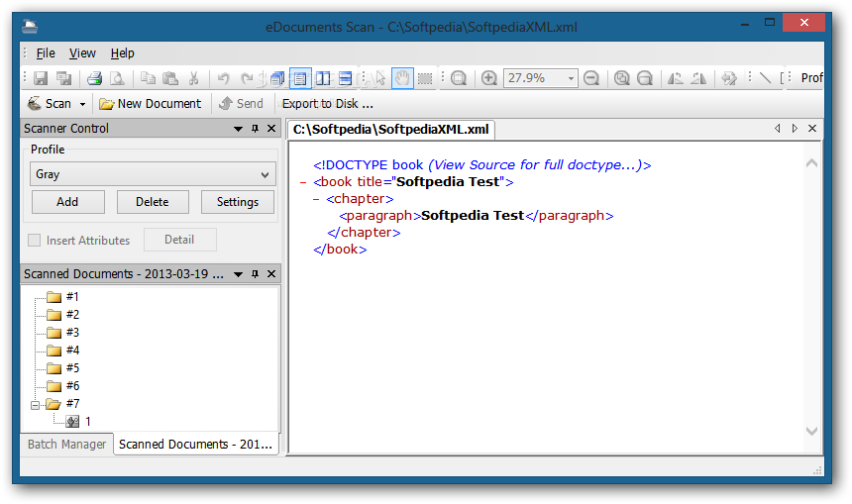Click the Print icon in toolbar
The width and height of the screenshot is (852, 504).
click(94, 78)
